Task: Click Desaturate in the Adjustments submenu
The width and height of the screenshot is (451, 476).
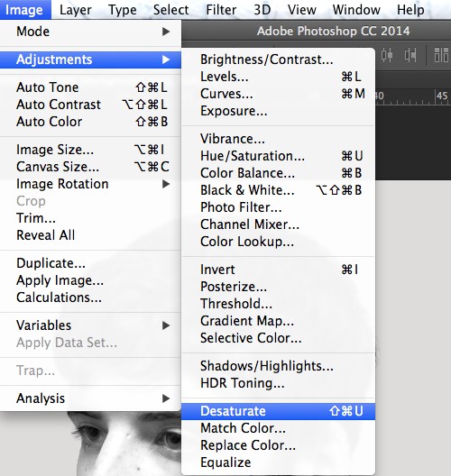Action: point(278,411)
